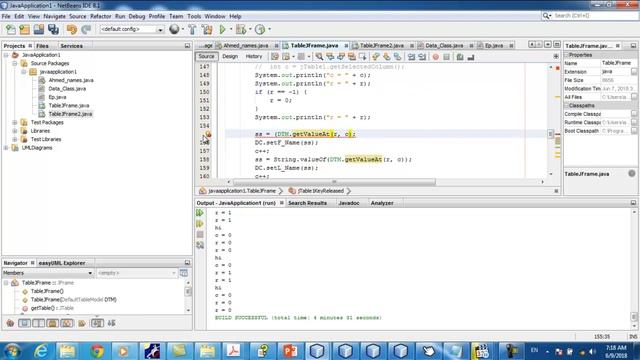The image size is (640, 360).
Task: Run the project with the green play icon
Action: coord(222,29)
